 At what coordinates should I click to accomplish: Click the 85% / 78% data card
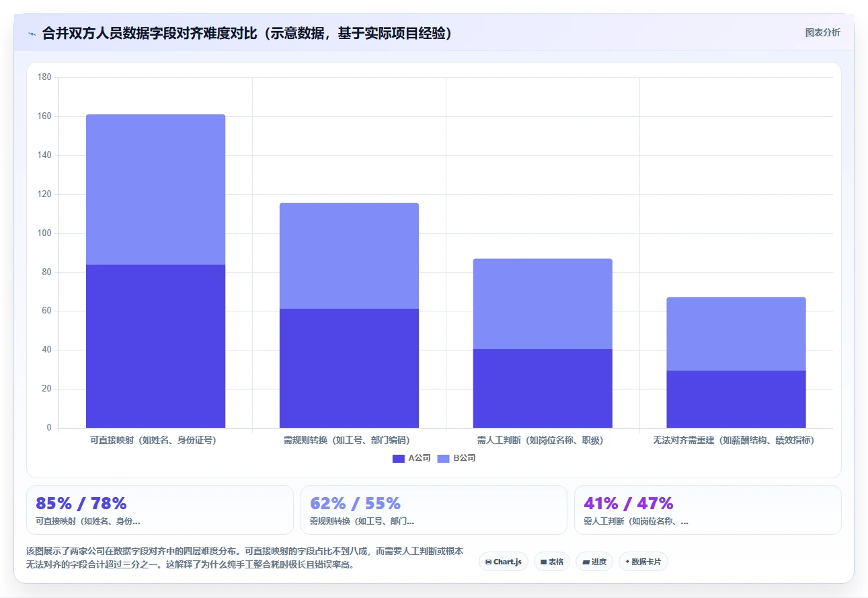(160, 510)
